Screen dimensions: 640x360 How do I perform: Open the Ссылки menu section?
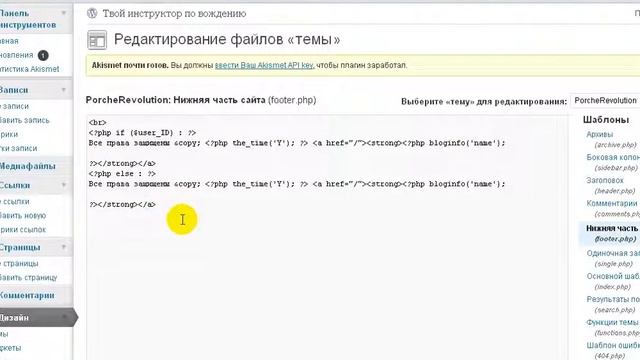click(15, 185)
